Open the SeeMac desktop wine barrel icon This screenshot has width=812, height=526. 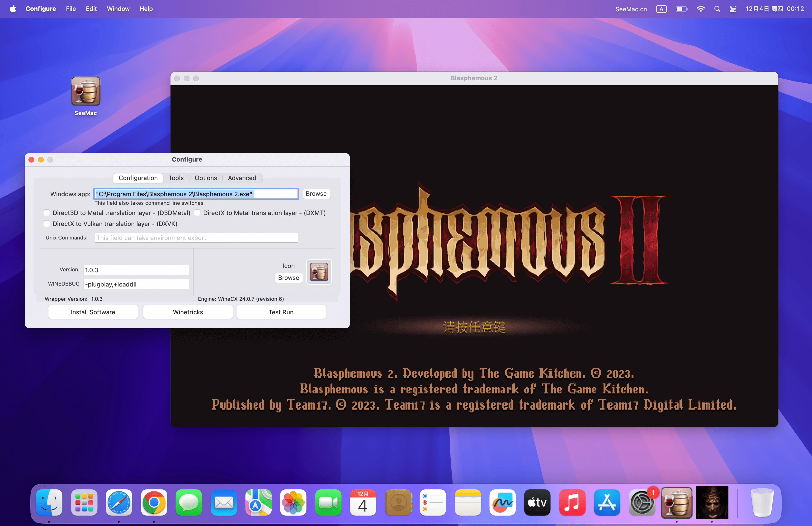coord(86,91)
